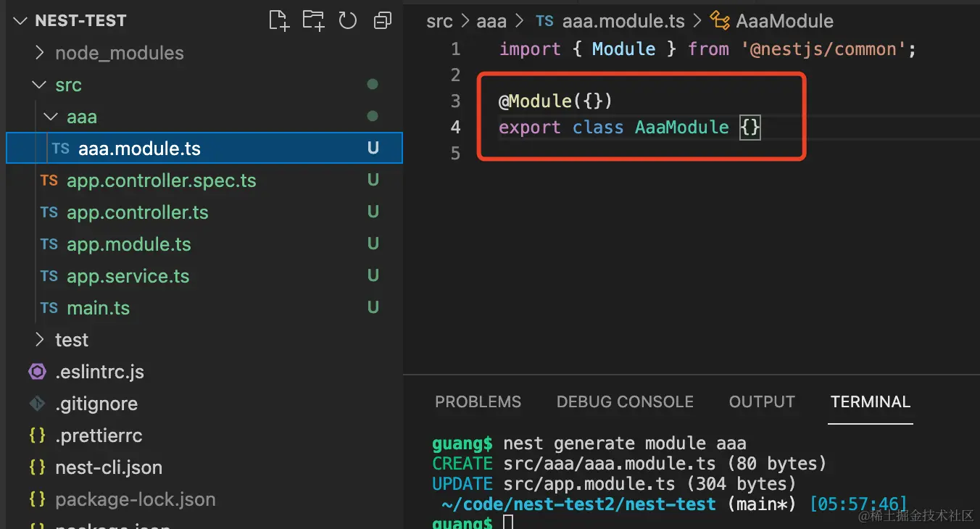Viewport: 980px width, 529px height.
Task: Click the git icon beside .gitignore
Action: (37, 404)
